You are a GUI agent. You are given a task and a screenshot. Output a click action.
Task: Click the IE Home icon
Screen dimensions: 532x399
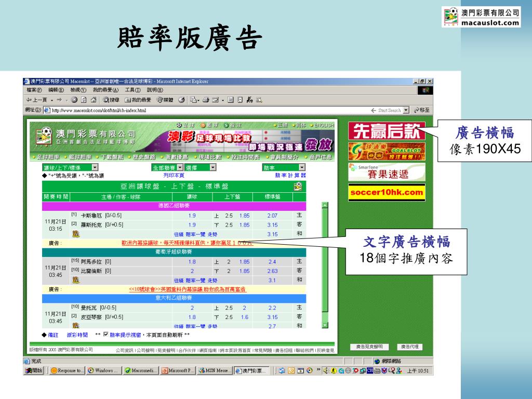pyautogui.click(x=94, y=100)
